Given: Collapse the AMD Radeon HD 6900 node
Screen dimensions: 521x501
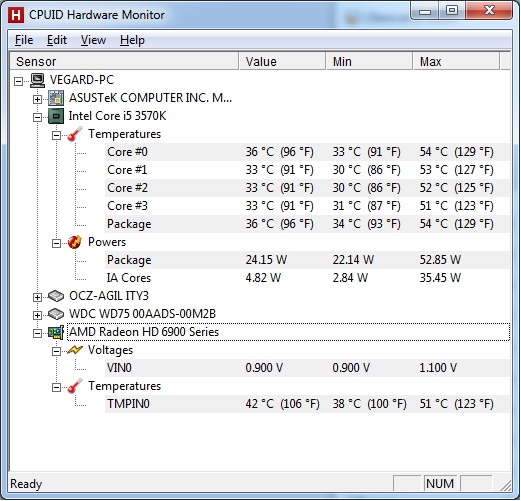Looking at the screenshot, I should tap(37, 333).
